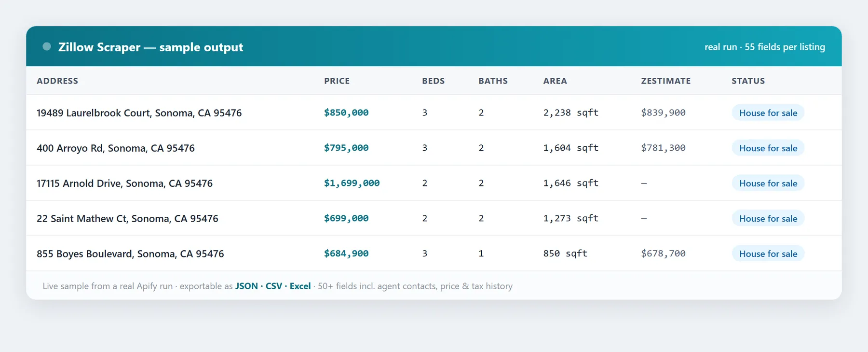Click the $850,000 price cell
The width and height of the screenshot is (868, 352).
point(346,113)
